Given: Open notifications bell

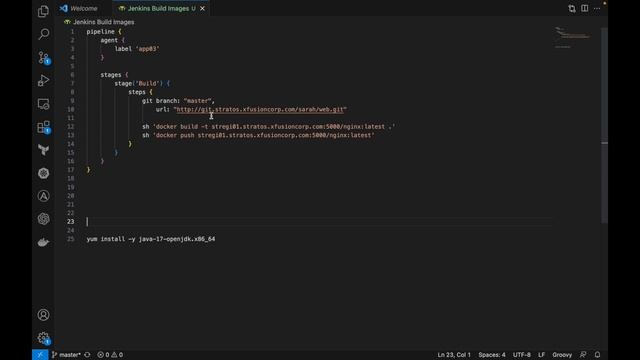Looking at the screenshot, I should click(x=598, y=355).
